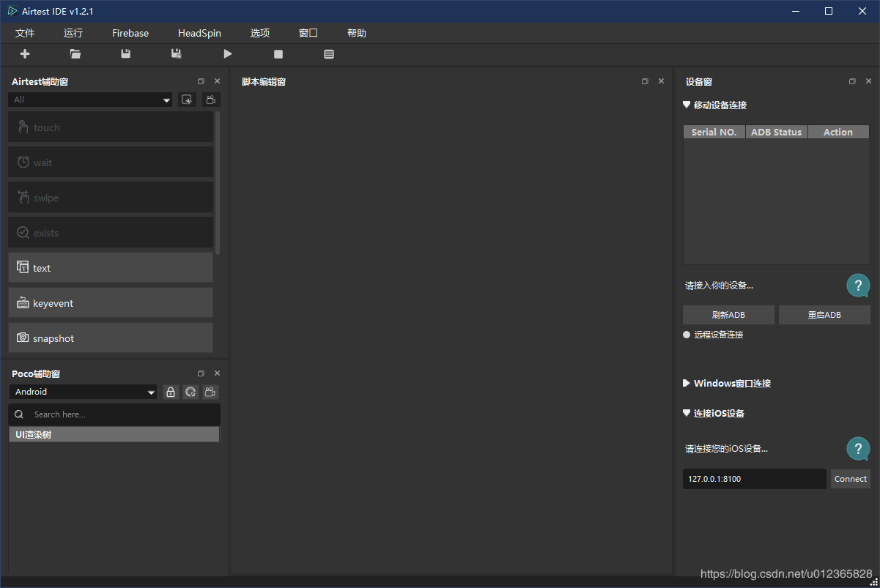Click the Poco Search here input field
This screenshot has width=880, height=588.
tap(114, 414)
